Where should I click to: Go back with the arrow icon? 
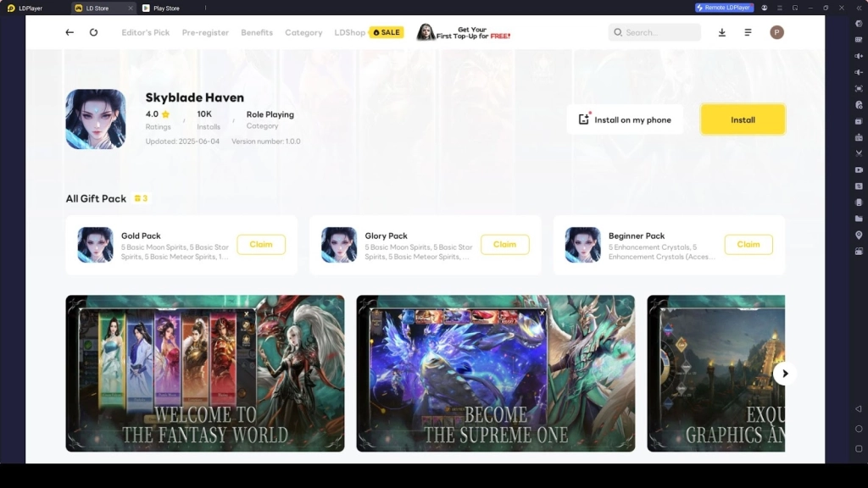coord(70,32)
